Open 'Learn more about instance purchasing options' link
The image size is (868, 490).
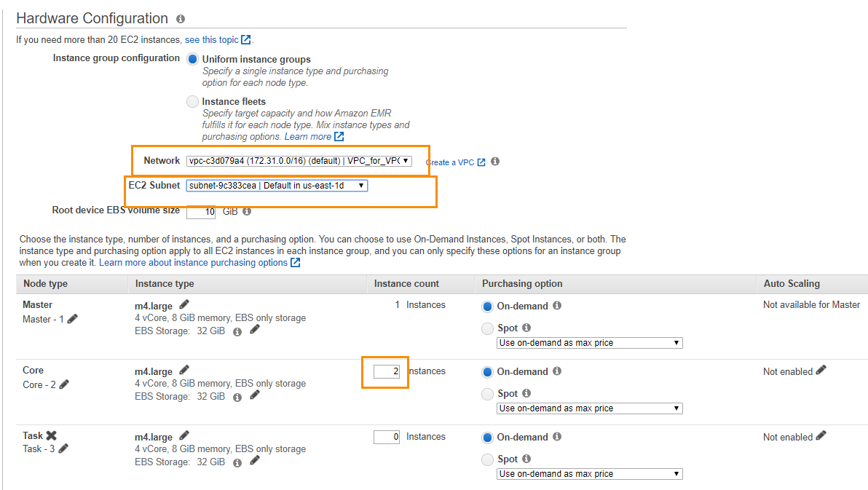click(193, 262)
